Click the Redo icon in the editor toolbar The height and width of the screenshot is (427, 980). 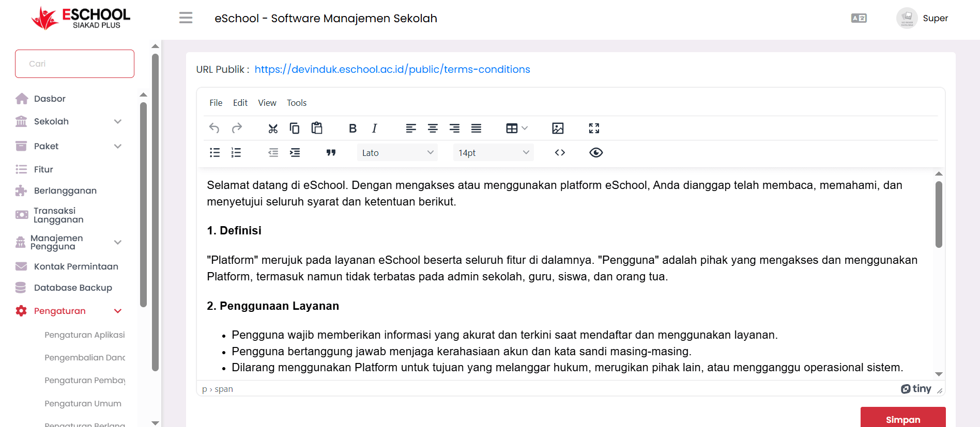coord(237,128)
